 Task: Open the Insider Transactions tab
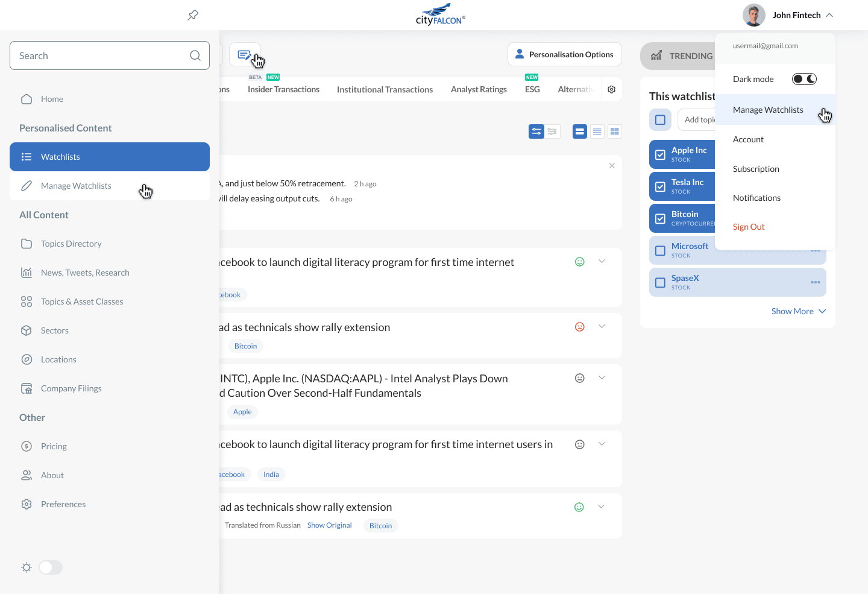[x=283, y=89]
